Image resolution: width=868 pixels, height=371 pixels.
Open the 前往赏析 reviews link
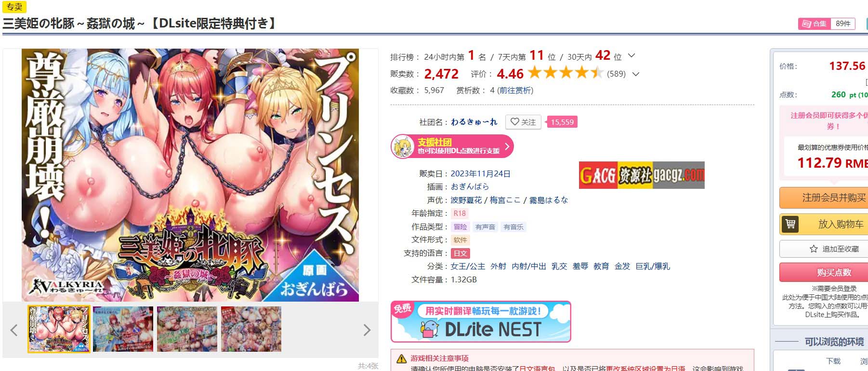[x=515, y=91]
